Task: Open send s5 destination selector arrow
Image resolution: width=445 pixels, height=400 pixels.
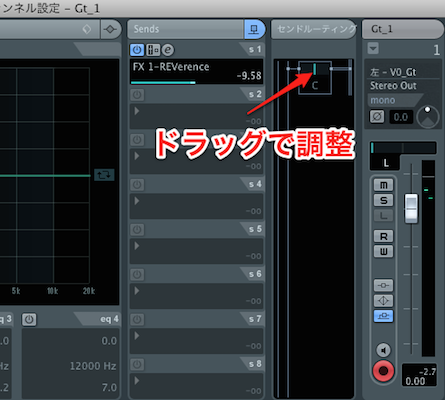Action: pos(136,246)
